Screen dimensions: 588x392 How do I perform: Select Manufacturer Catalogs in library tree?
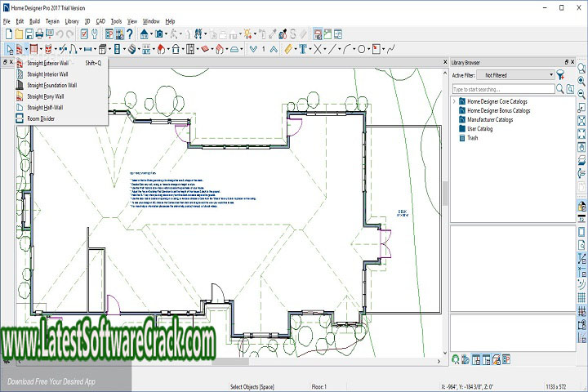point(490,119)
